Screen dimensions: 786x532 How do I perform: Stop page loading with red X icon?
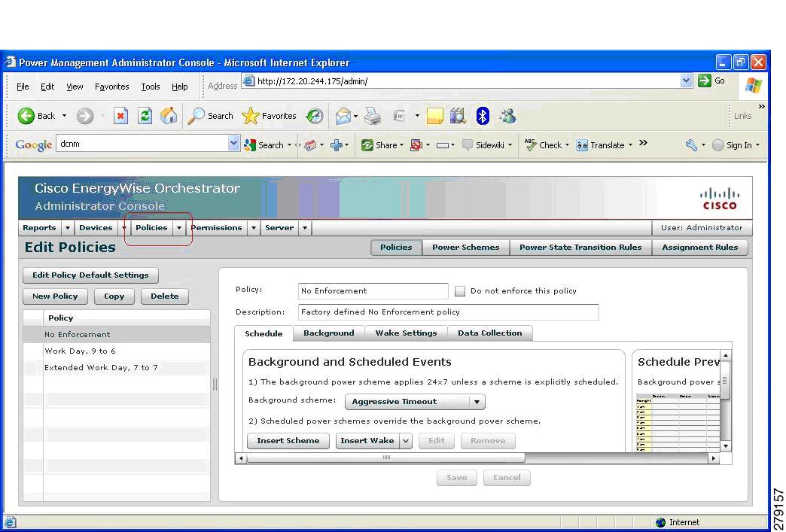[120, 116]
